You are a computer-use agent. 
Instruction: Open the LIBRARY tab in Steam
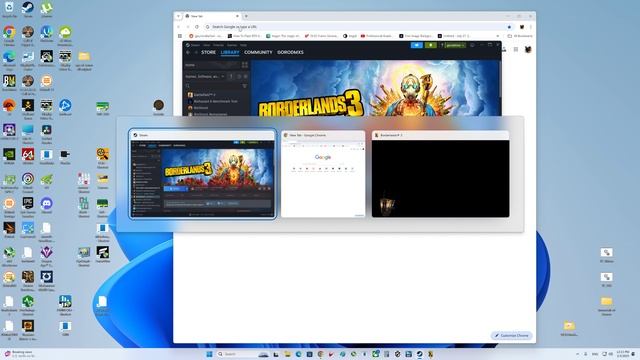[230, 52]
